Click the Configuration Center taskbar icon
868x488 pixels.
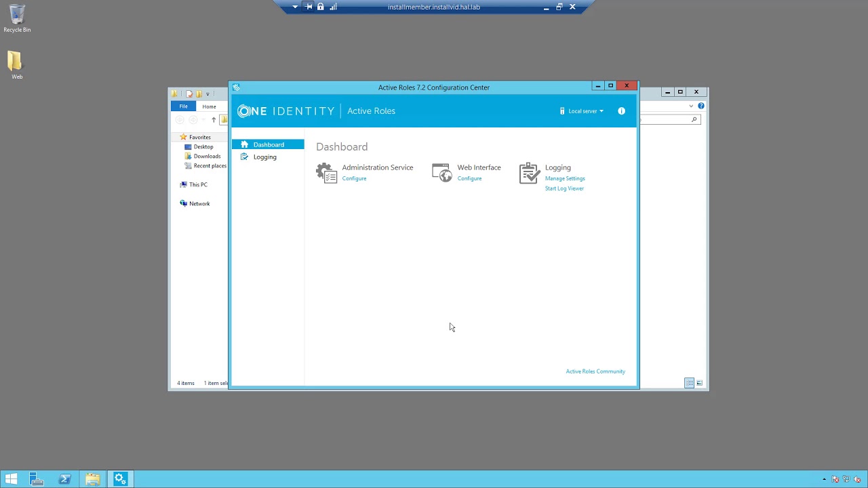pyautogui.click(x=121, y=479)
